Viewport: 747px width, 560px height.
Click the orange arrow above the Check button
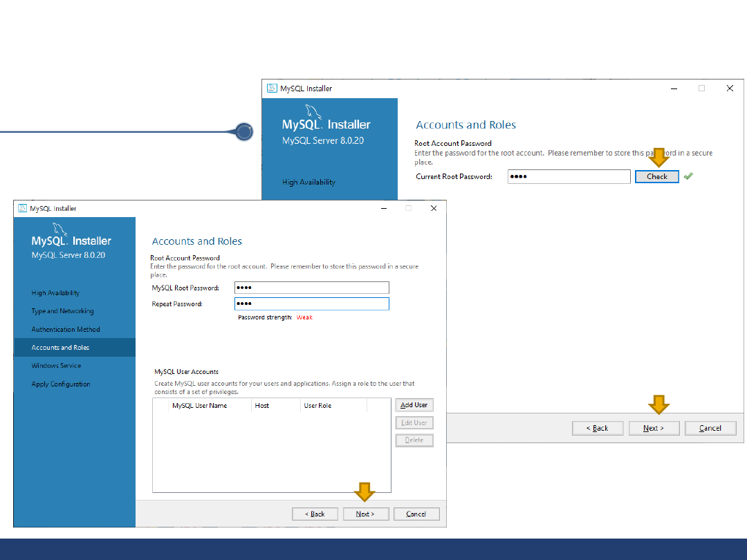[x=659, y=158]
